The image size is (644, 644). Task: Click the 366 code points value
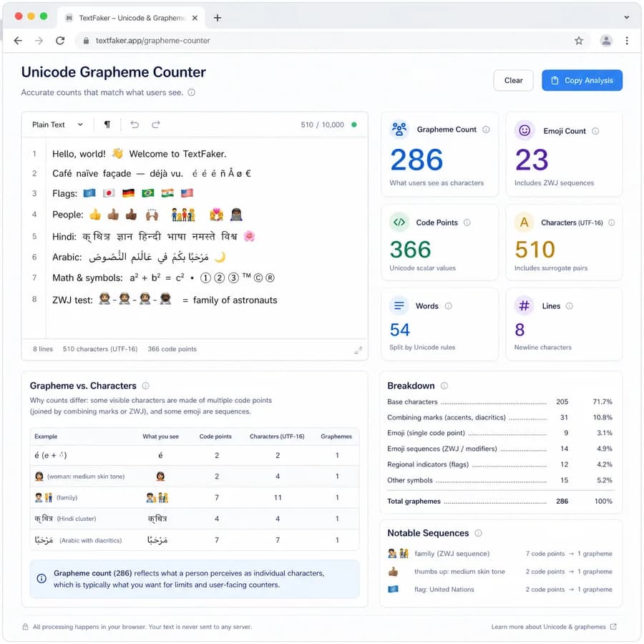coord(410,249)
